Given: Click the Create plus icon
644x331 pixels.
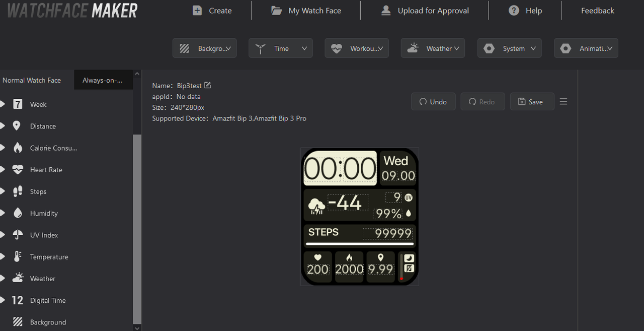Looking at the screenshot, I should 197,11.
